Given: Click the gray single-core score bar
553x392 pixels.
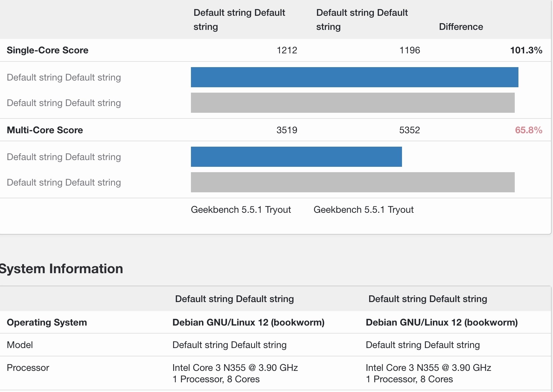Looking at the screenshot, I should point(352,103).
